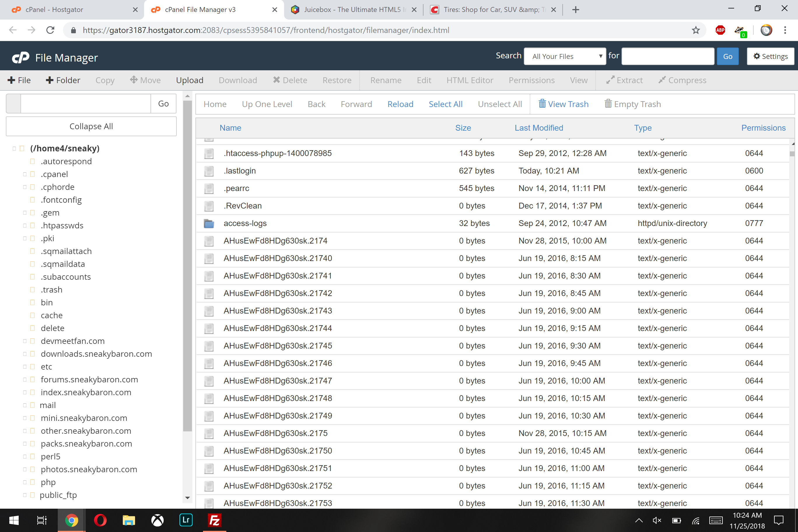The image size is (798, 532).
Task: Click the search text field in header
Action: click(x=668, y=56)
